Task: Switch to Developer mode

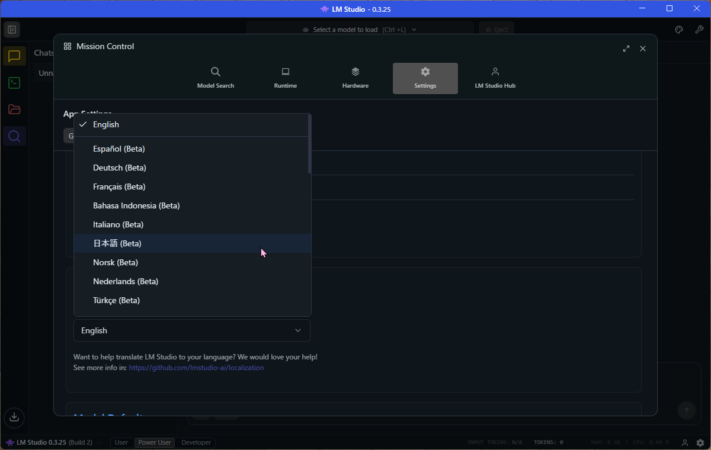Action: click(x=196, y=442)
